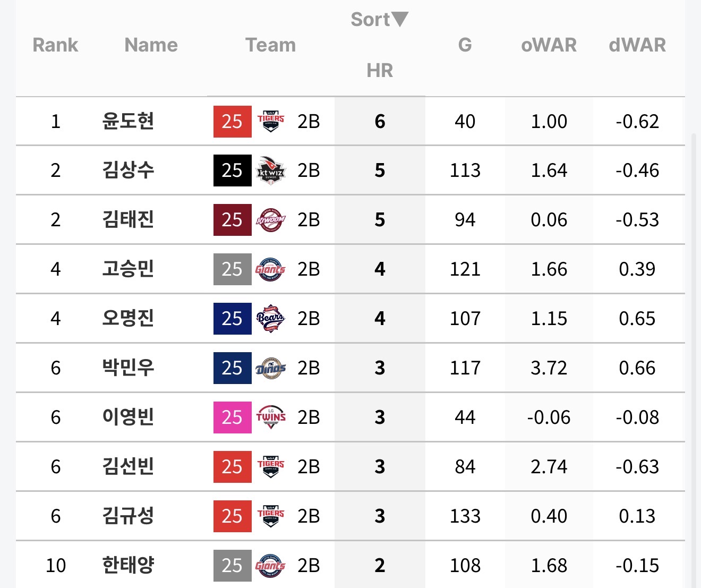Click the Bears team logo
The width and height of the screenshot is (701, 588).
coord(271,319)
